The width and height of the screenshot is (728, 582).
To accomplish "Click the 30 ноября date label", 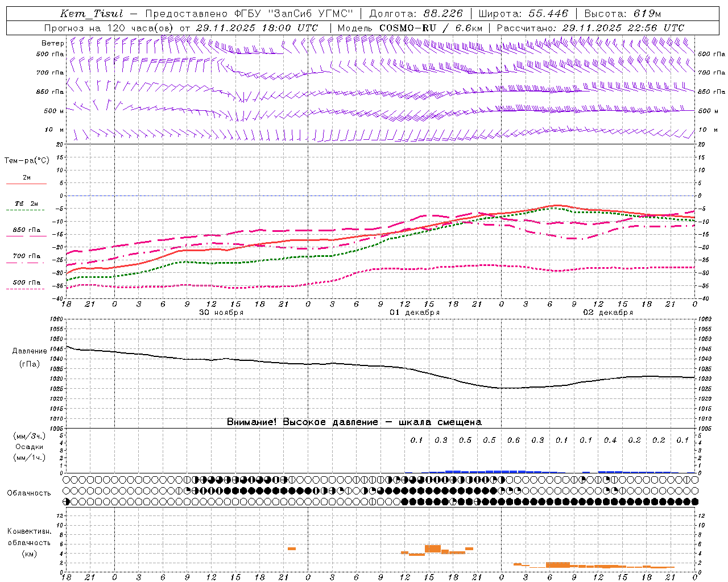I will [221, 313].
